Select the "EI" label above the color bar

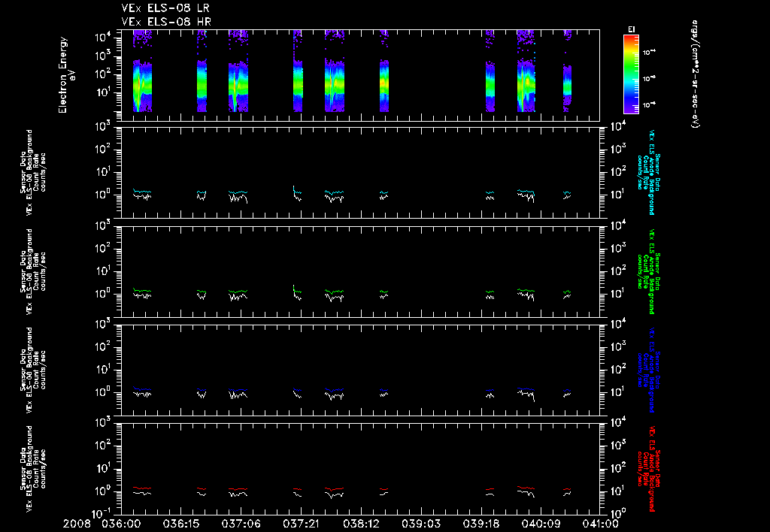point(631,29)
